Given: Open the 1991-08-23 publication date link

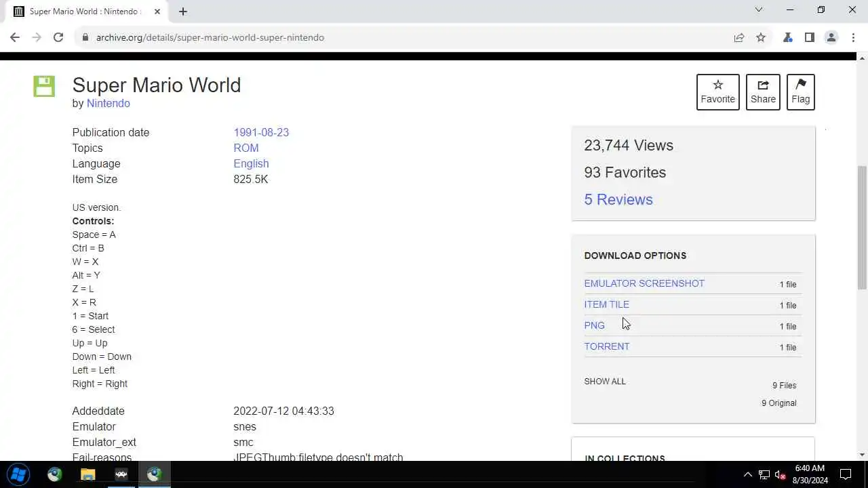Looking at the screenshot, I should pyautogui.click(x=261, y=132).
